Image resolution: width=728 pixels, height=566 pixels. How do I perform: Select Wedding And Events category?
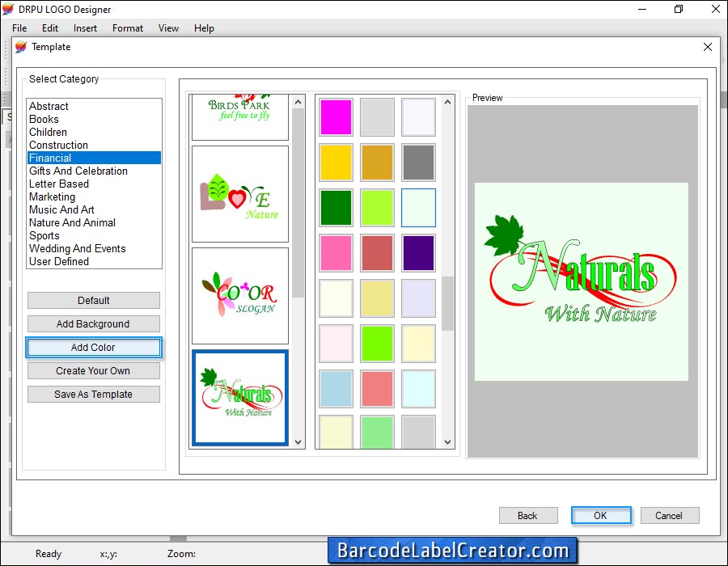[95, 249]
